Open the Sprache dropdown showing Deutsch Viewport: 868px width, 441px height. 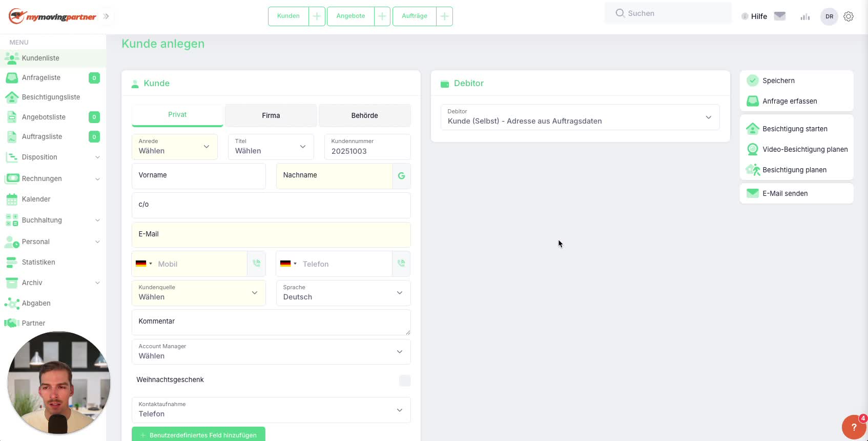coord(343,293)
